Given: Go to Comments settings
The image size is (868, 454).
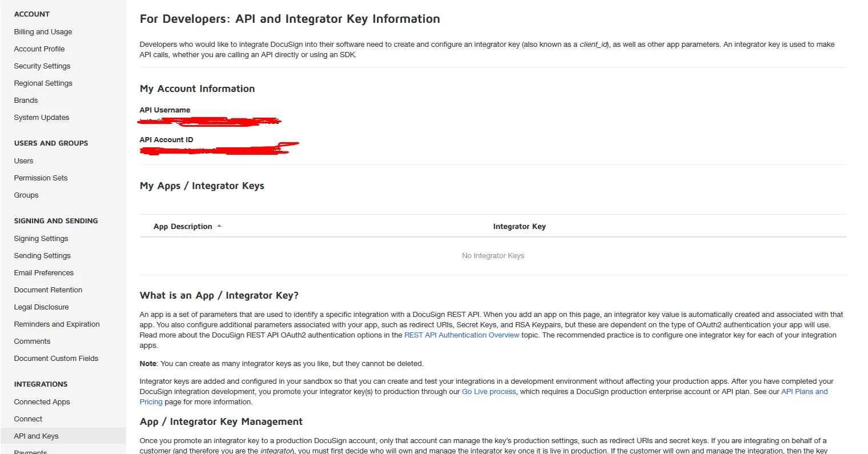Looking at the screenshot, I should 32,341.
